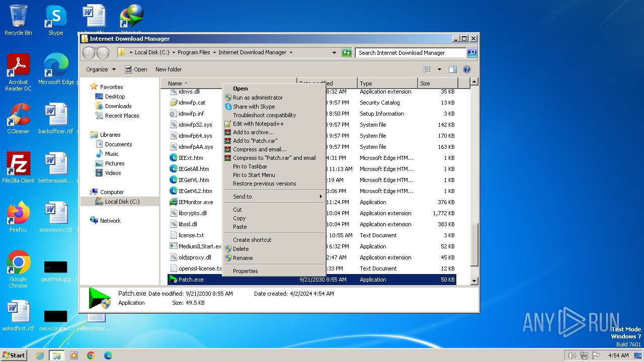The image size is (644, 362).
Task: Click the Action Center flag tray icon
Action: 596,355
